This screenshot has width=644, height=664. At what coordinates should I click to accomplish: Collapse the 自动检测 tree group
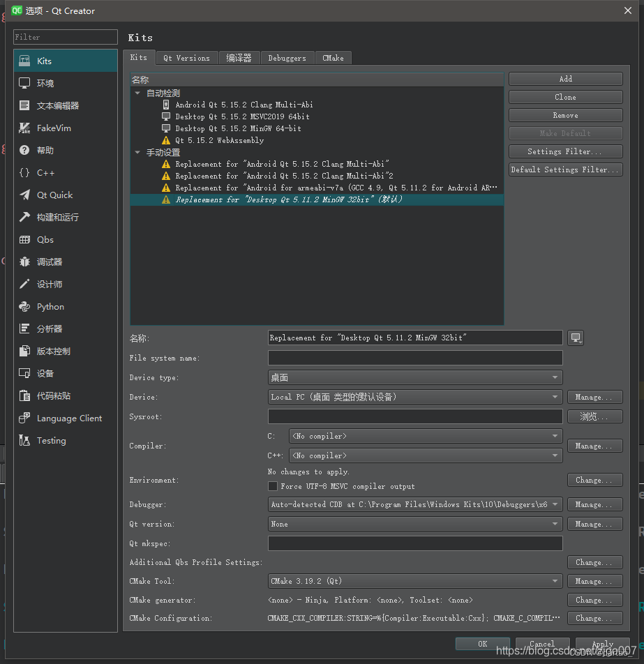(x=137, y=93)
